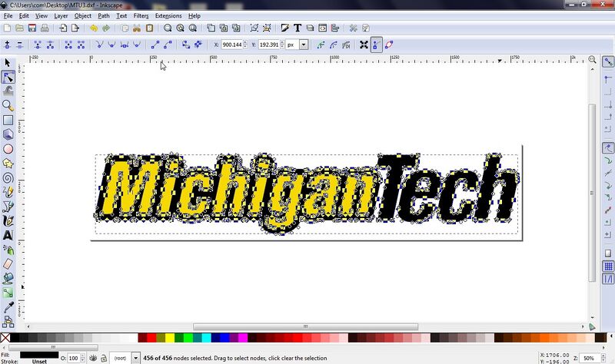Screen dimensions: 615x364
Task: Toggle current layer lock icon
Action: point(103,358)
